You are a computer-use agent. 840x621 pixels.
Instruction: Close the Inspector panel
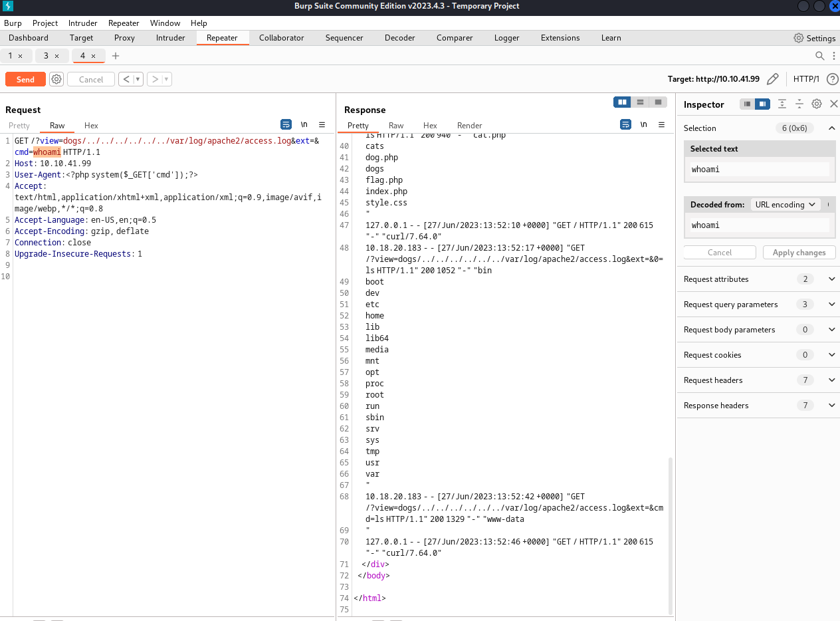[x=833, y=104]
